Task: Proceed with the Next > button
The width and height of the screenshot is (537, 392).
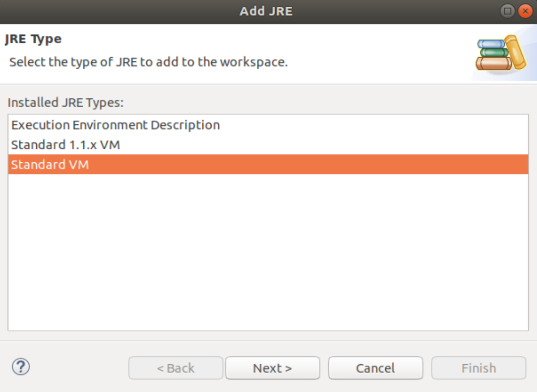Action: [x=273, y=368]
